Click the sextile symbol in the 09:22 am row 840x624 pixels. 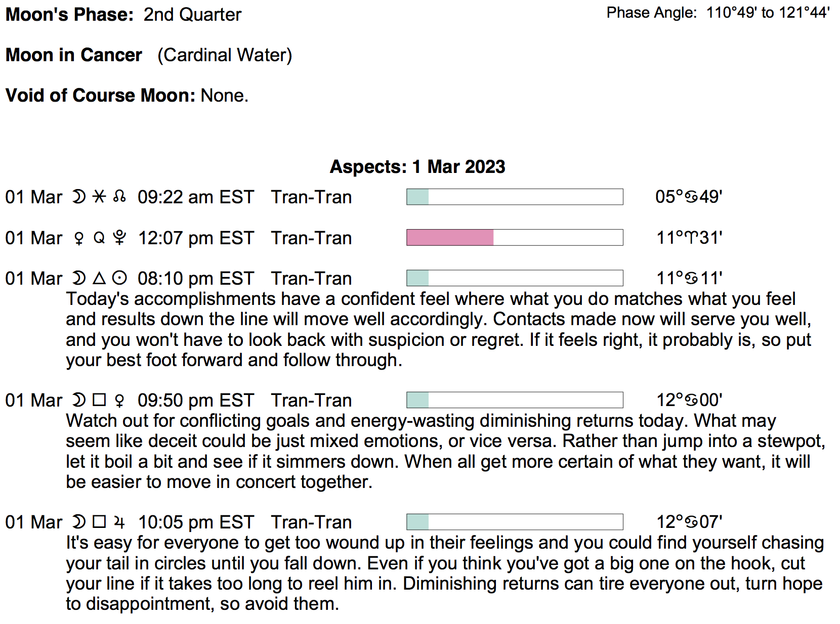99,197
